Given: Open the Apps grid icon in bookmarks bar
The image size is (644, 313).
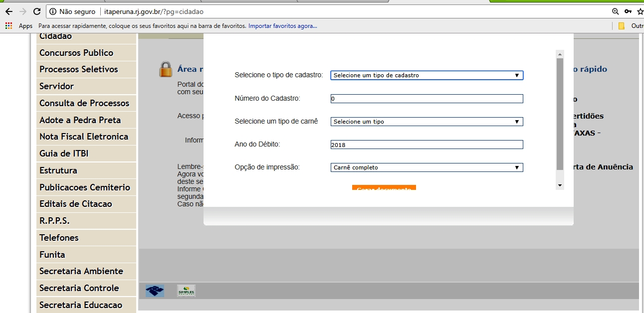Looking at the screenshot, I should point(8,26).
